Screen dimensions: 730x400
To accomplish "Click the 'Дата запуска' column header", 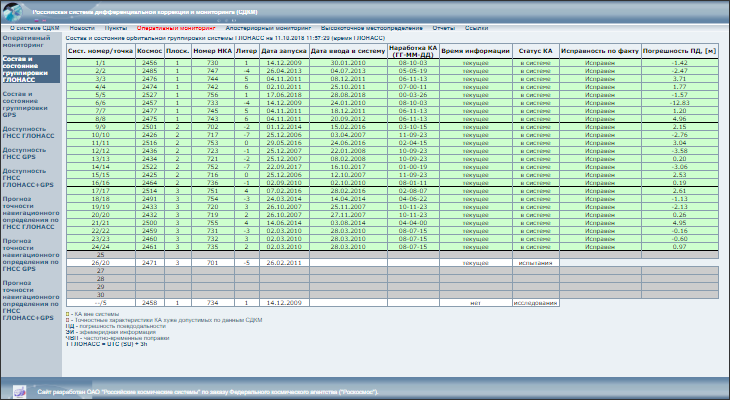I will tap(284, 51).
